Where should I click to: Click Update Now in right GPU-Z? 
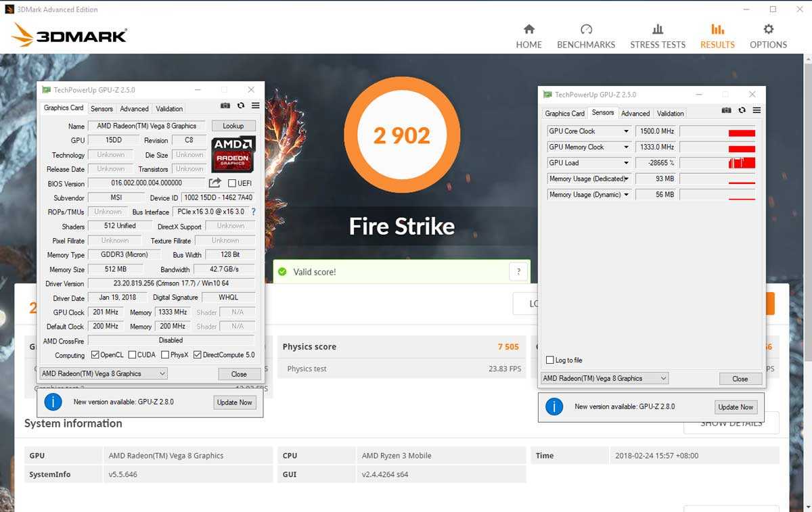point(736,407)
